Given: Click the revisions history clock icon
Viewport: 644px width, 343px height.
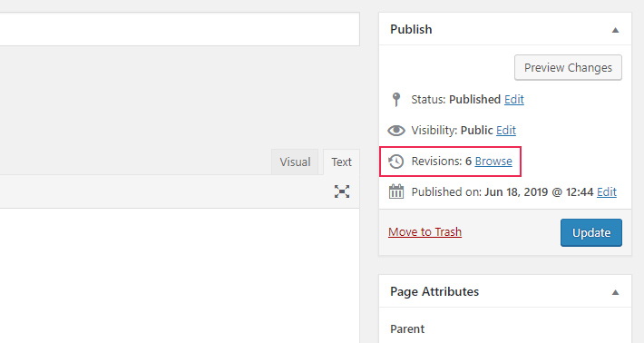Looking at the screenshot, I should 396,161.
